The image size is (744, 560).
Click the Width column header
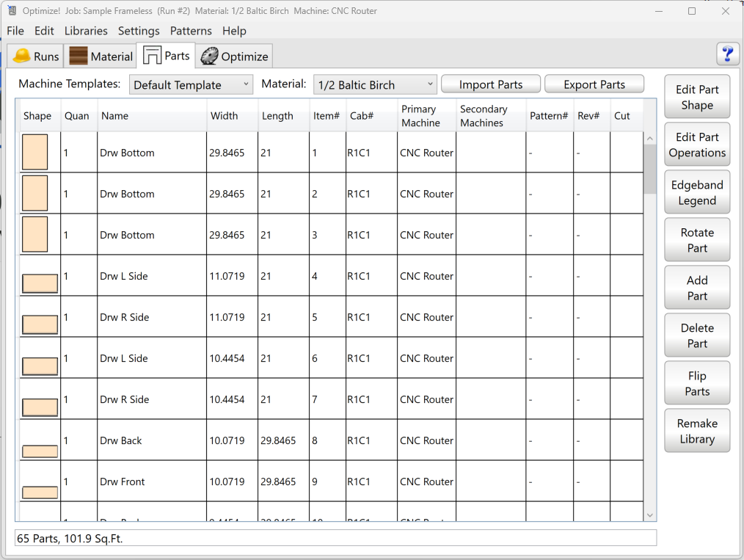[x=225, y=116]
